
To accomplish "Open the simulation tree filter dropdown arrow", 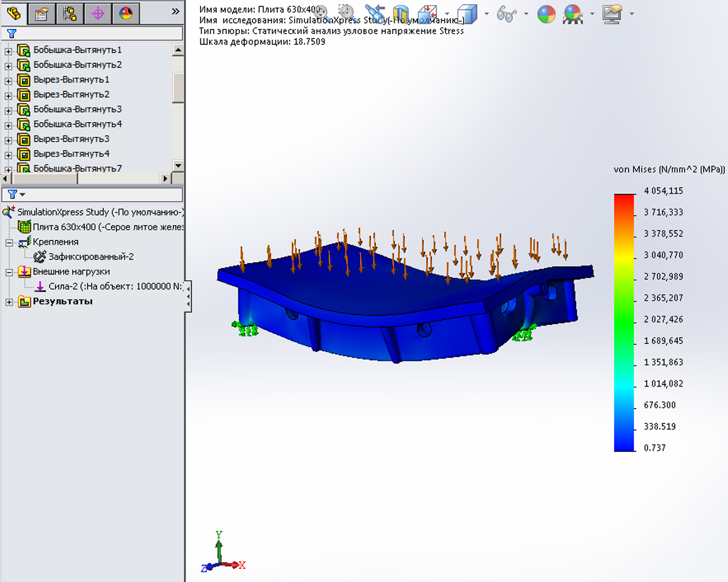I will click(23, 195).
